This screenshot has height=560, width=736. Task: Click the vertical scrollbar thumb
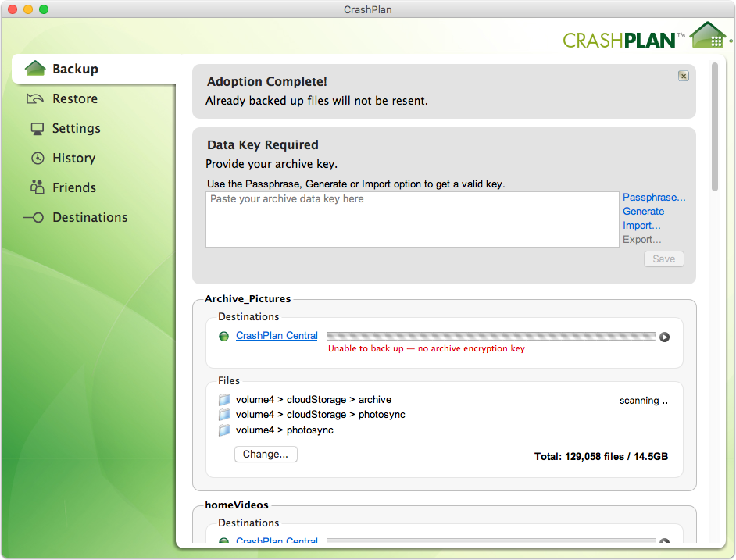point(715,127)
